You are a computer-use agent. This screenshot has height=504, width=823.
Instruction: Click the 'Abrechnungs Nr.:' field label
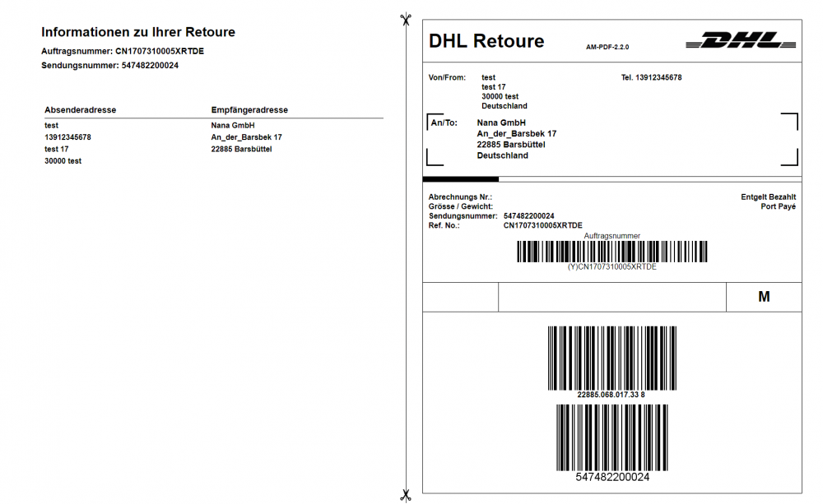point(460,197)
